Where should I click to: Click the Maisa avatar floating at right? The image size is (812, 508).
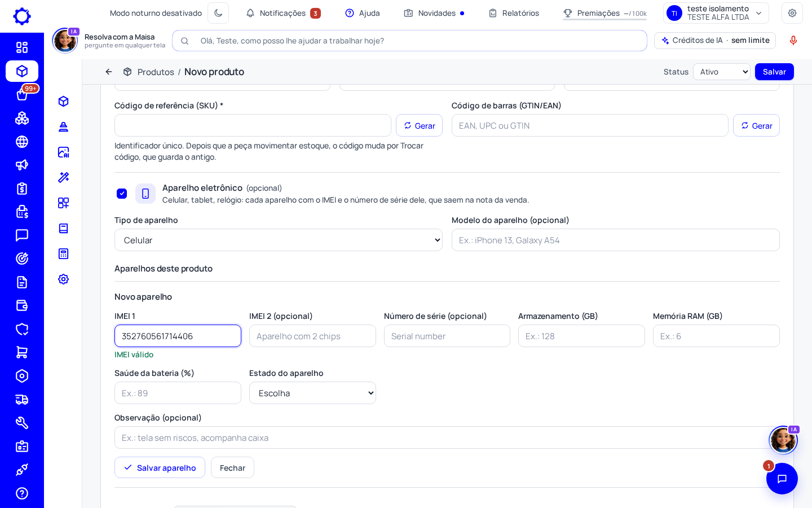point(783,440)
